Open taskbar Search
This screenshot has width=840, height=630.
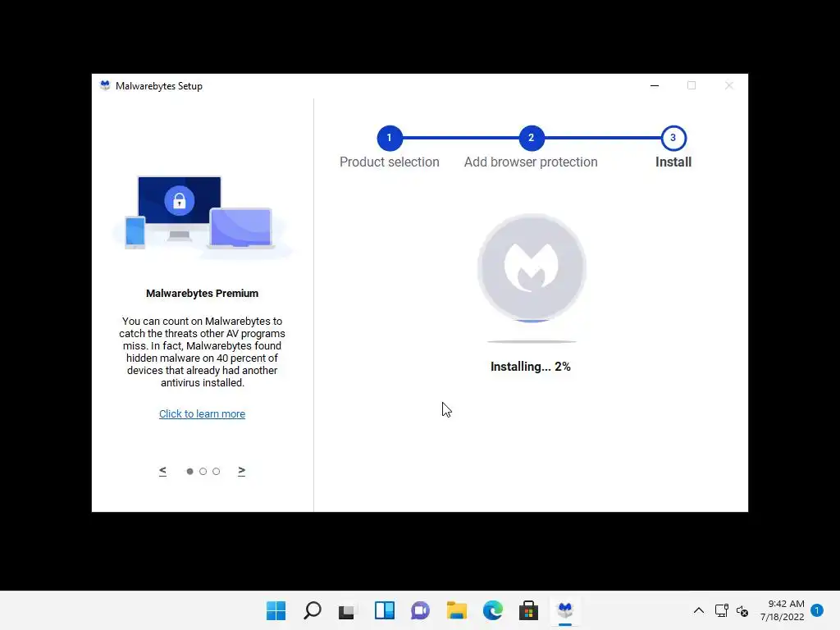pos(313,610)
